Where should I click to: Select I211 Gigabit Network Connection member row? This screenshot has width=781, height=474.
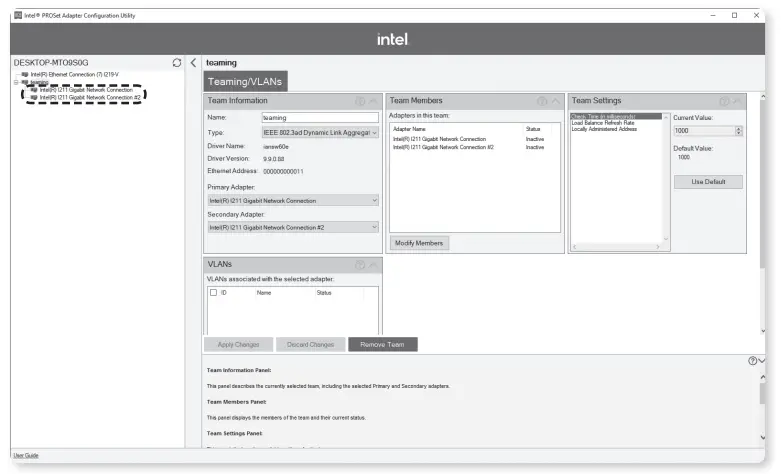click(x=469, y=139)
